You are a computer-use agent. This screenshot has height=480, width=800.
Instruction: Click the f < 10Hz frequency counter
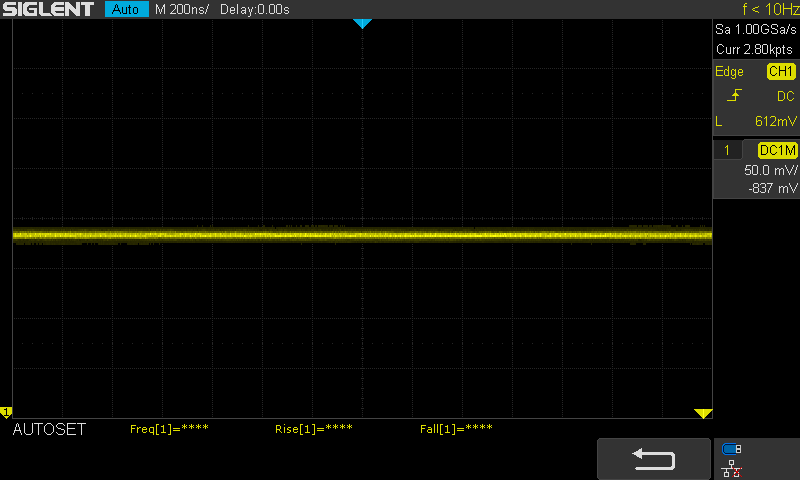[770, 9]
